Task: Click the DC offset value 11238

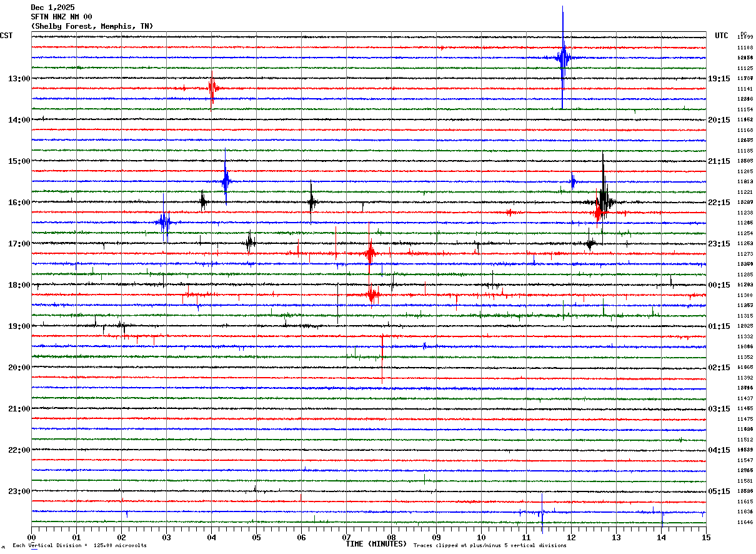Action: click(745, 213)
